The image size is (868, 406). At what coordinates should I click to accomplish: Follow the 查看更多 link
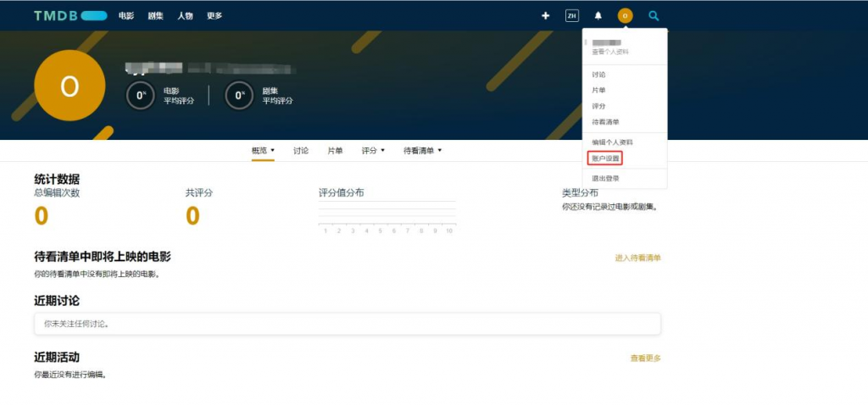click(x=645, y=359)
